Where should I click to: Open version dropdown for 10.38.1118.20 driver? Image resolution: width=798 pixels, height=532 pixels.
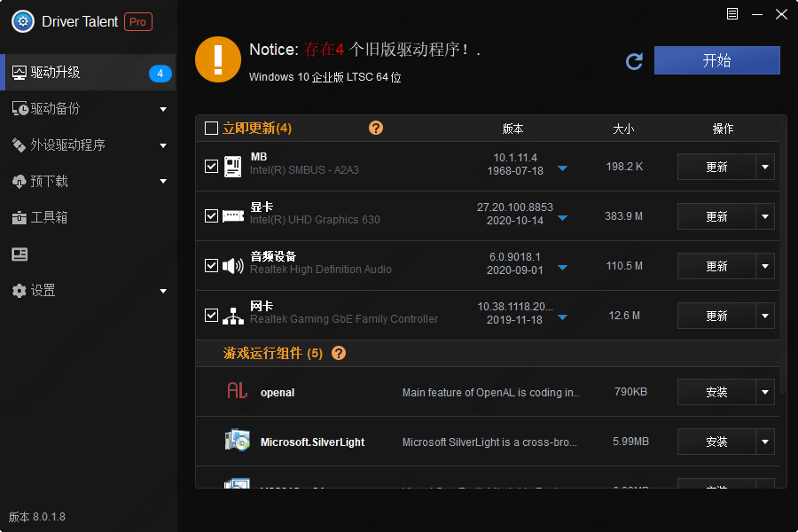[x=562, y=317]
